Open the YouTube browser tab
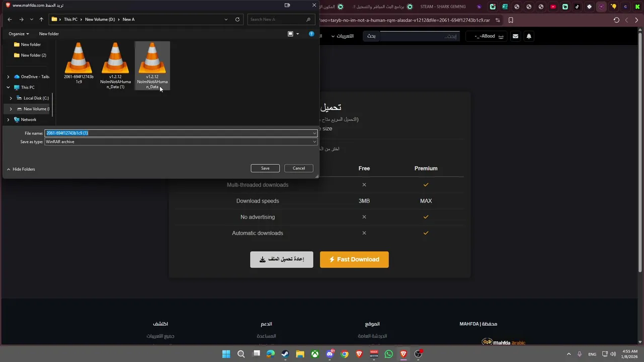The width and height of the screenshot is (644, 362). tap(553, 7)
